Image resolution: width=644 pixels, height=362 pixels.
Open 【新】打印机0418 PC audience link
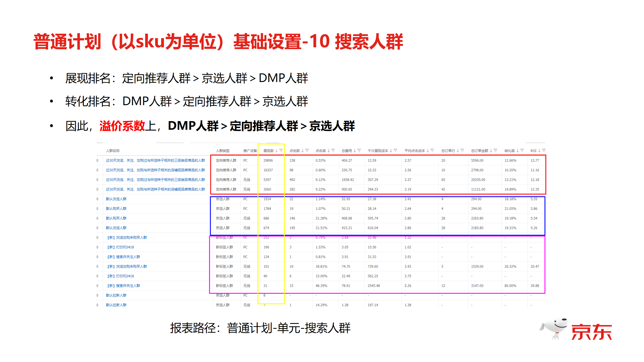(x=120, y=247)
